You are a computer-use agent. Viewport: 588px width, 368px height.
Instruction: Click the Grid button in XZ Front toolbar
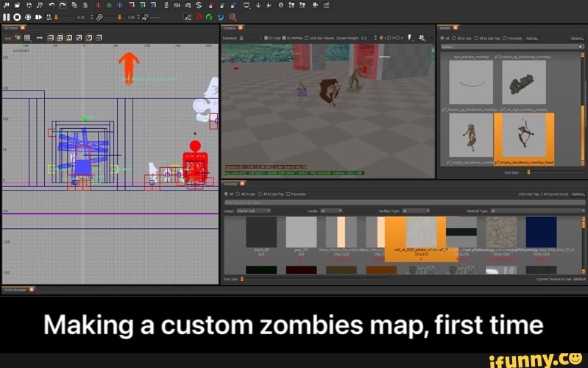point(8,38)
